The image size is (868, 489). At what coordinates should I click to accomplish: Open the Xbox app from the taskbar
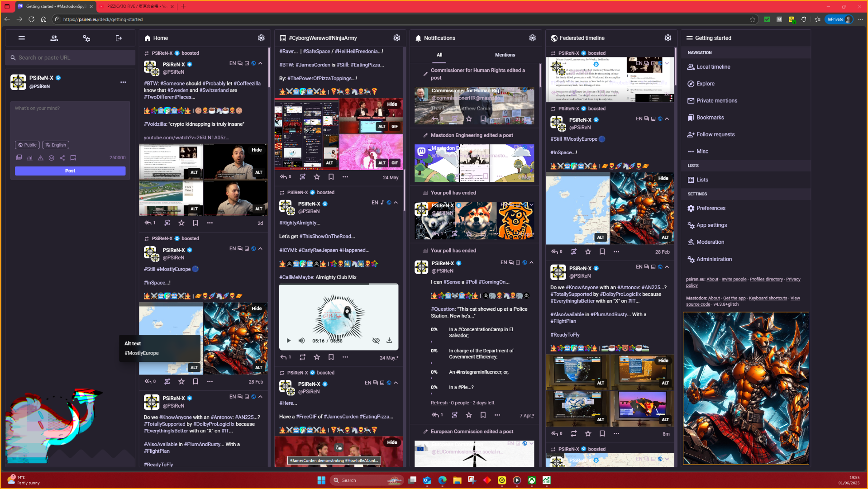pos(532,480)
